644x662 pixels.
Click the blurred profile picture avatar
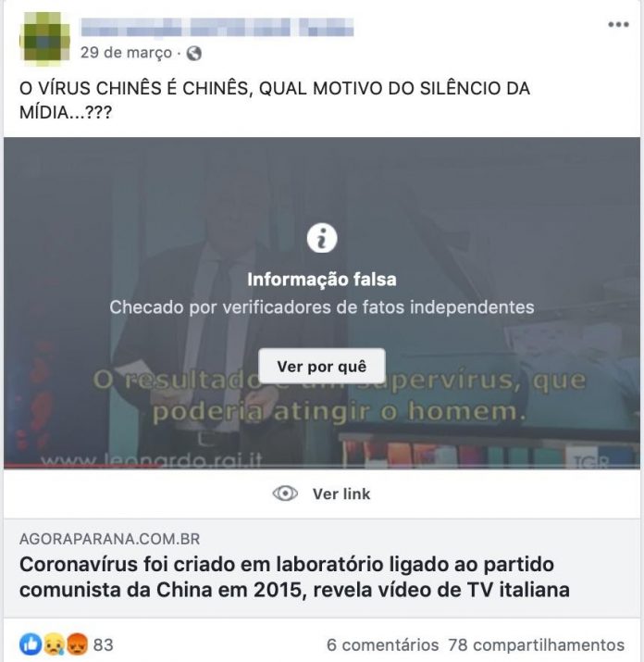pyautogui.click(x=44, y=39)
